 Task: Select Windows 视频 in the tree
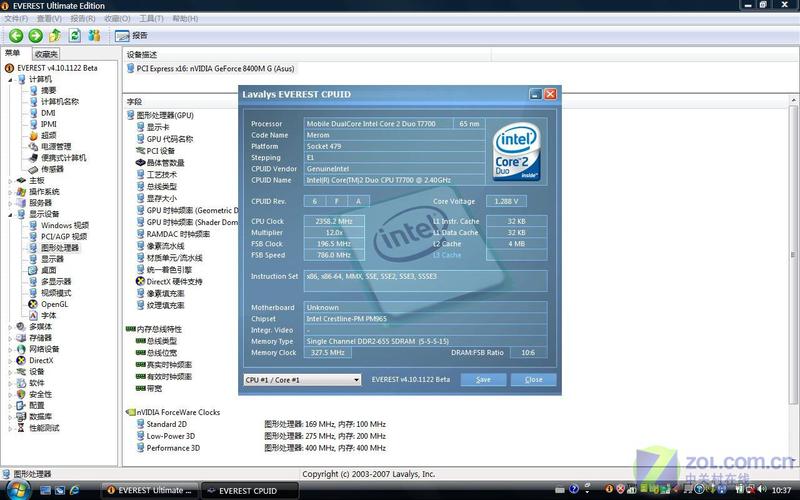point(65,225)
